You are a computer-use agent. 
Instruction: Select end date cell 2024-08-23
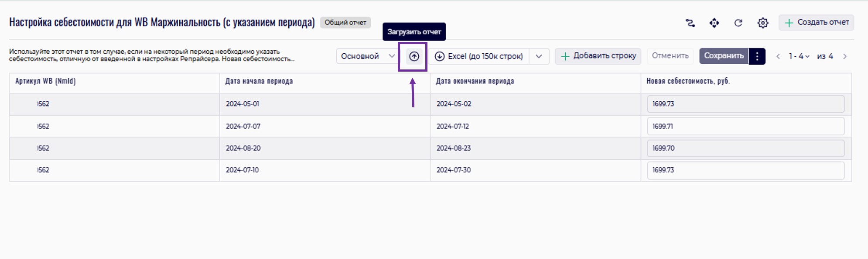point(535,148)
